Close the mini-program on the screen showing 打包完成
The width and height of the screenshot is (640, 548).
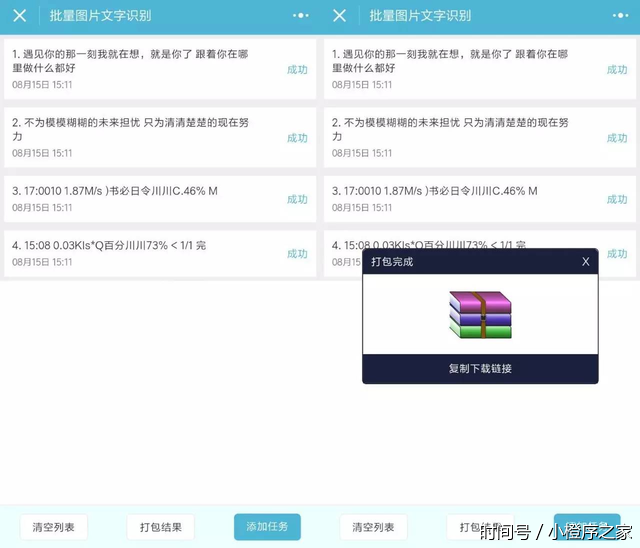(340, 16)
